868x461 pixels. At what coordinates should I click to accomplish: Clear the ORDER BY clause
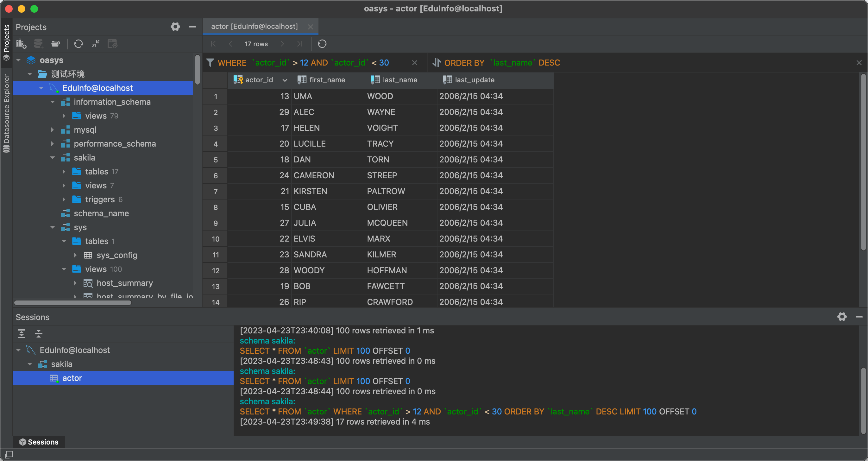(x=859, y=63)
